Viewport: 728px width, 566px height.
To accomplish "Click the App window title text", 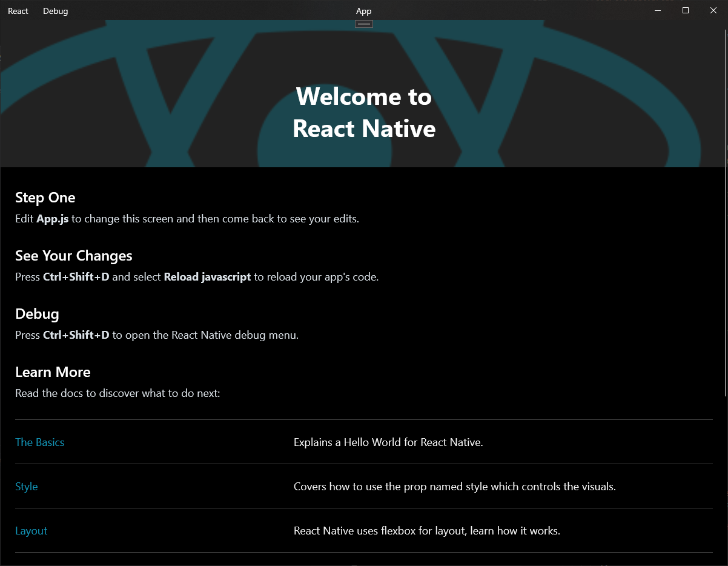I will [x=364, y=11].
